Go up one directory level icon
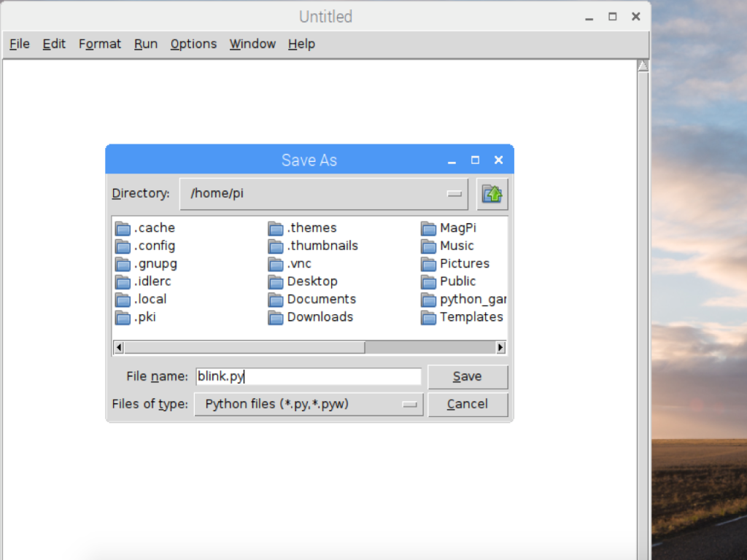Image resolution: width=747 pixels, height=560 pixels. point(492,194)
